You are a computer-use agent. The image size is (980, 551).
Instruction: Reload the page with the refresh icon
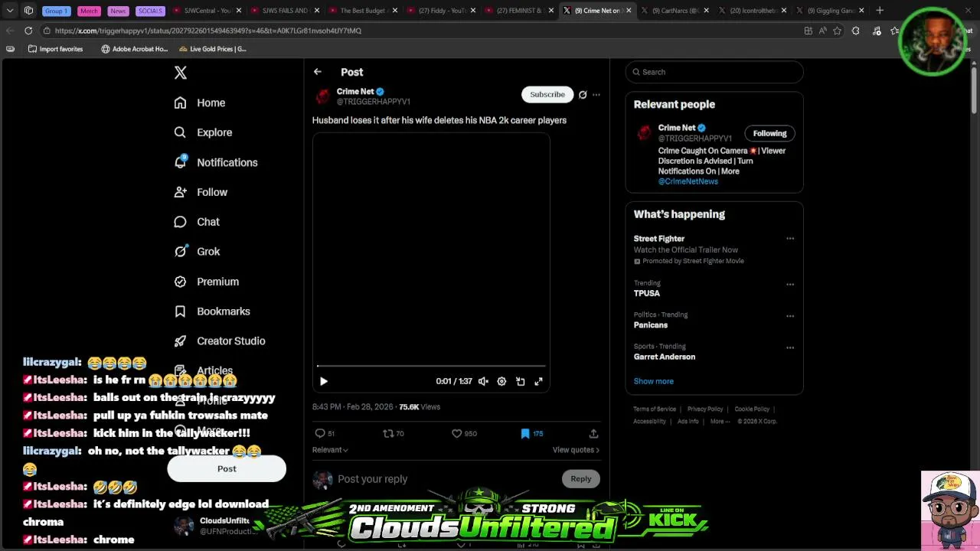[28, 31]
